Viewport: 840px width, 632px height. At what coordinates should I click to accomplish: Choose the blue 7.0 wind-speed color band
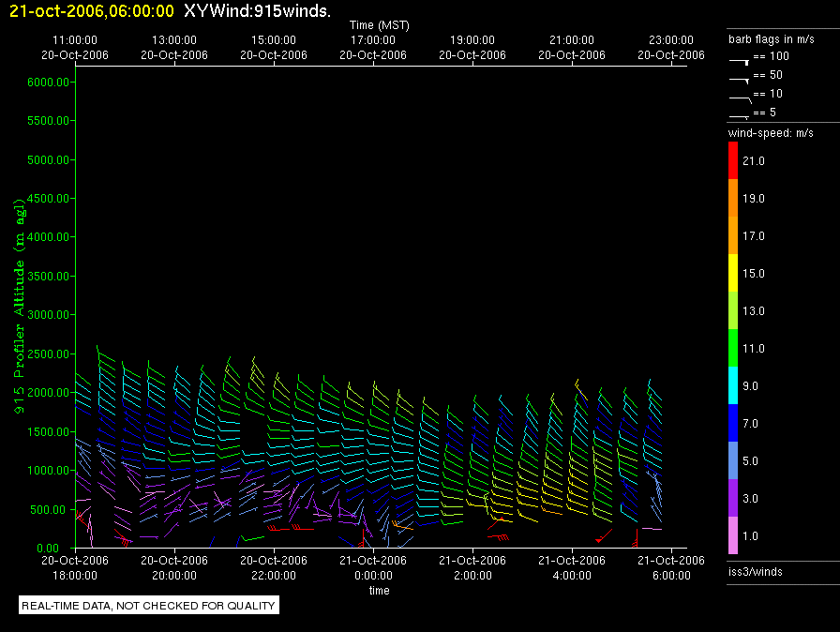(x=734, y=423)
